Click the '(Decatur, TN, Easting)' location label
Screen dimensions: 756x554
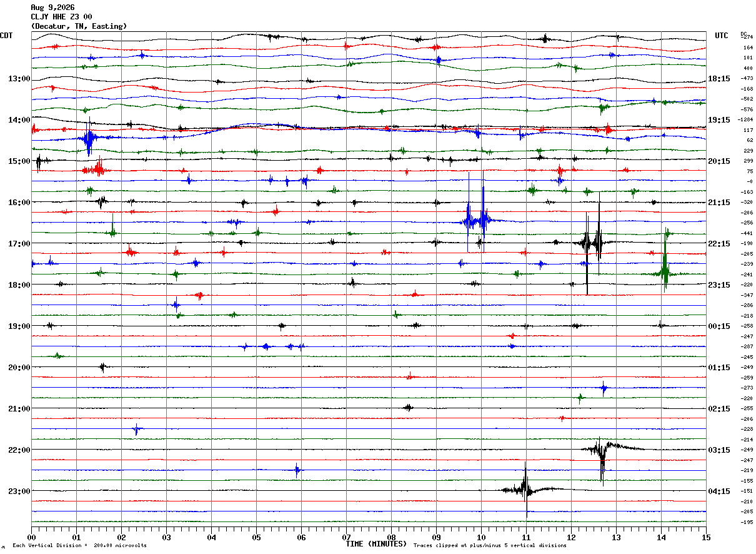(x=79, y=26)
